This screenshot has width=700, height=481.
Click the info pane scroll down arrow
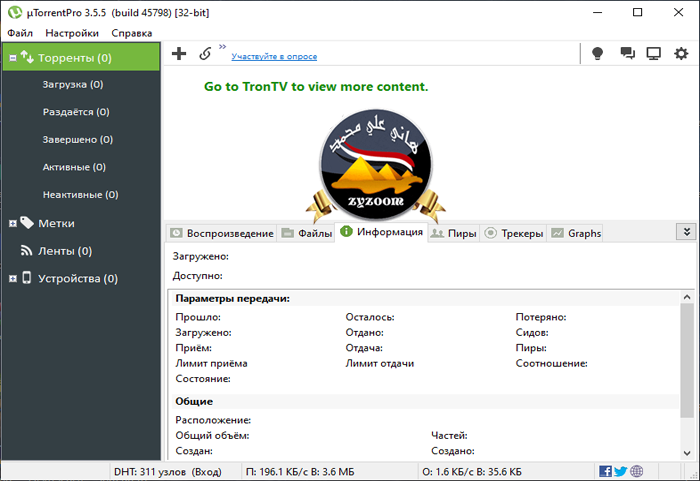click(x=687, y=453)
